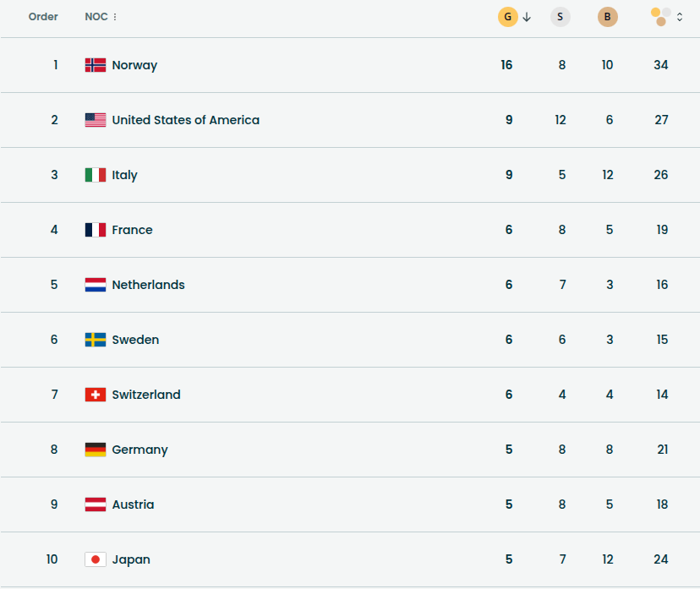Click the silver medal S column icon
The image size is (700, 589).
click(x=560, y=17)
